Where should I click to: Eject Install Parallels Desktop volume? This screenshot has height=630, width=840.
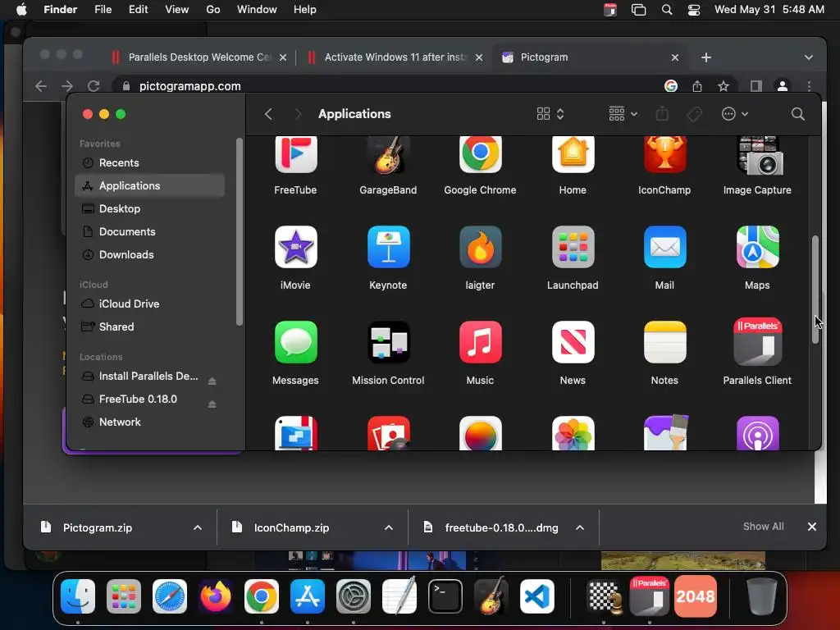tap(212, 381)
